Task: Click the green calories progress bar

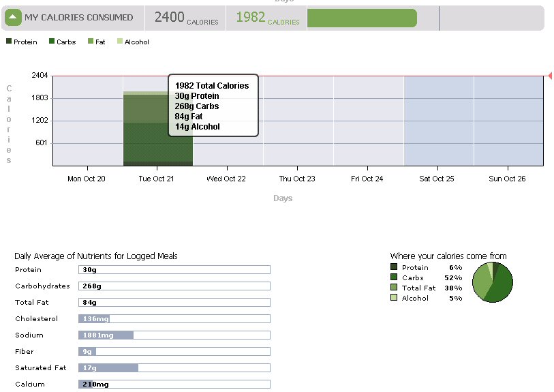Action: coord(361,18)
